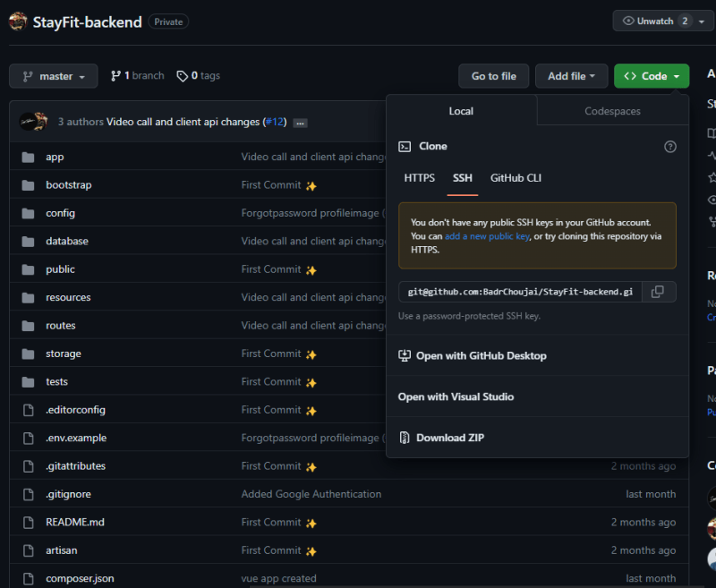Screen dimensions: 716x588
Task: Open the database folder name
Action: pos(66,242)
